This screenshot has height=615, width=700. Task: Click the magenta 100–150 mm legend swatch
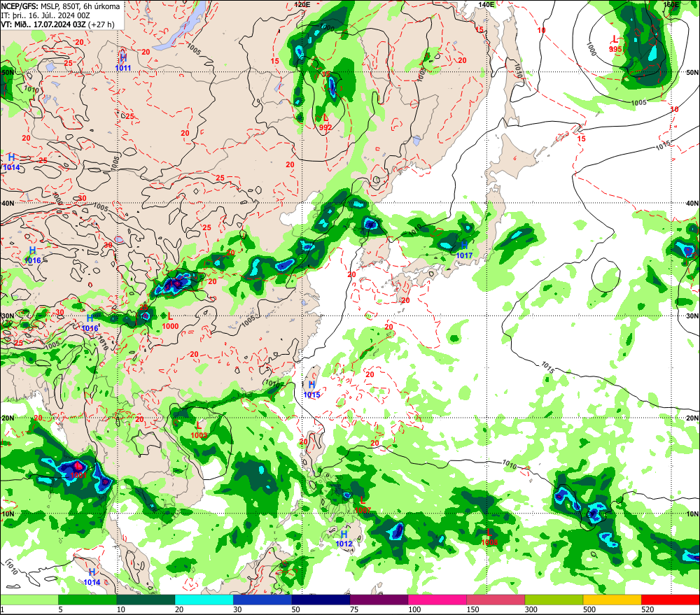437,600
